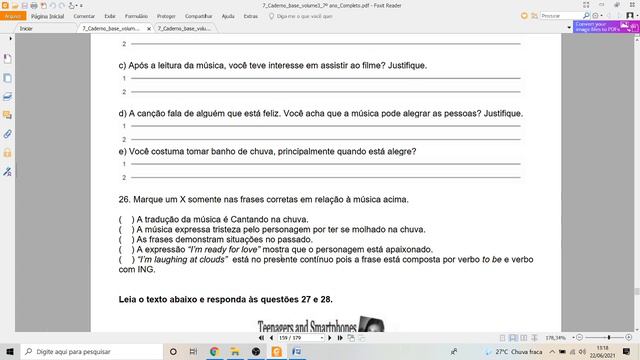640x360 pixels.
Task: Open the Layers panel in left sidebar
Action: (x=7, y=97)
